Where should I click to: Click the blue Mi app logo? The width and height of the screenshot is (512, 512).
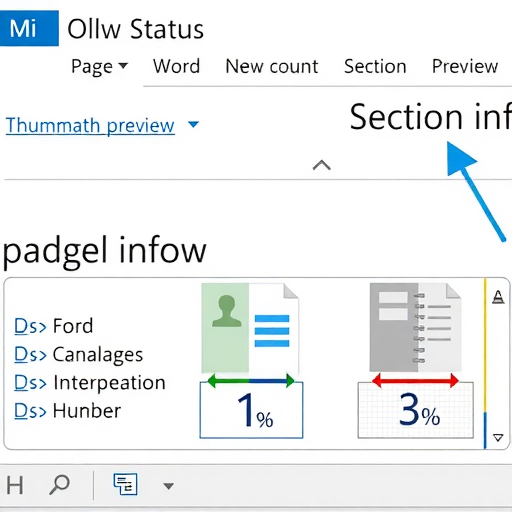(29, 28)
